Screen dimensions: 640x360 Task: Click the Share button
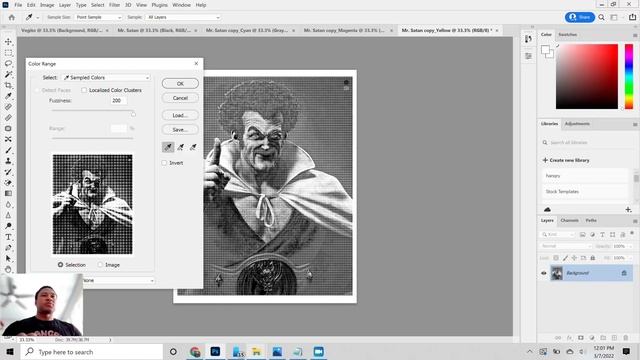(x=580, y=17)
